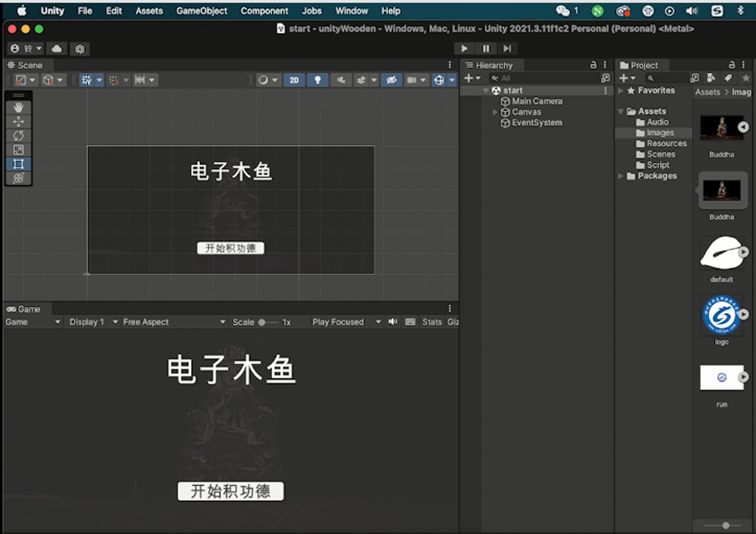
Task: Select the Rect tool
Action: [19, 164]
